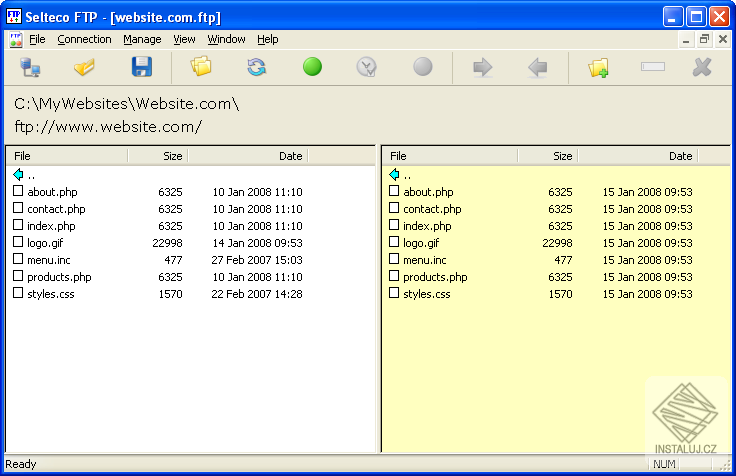Click the grey circle stop icon
Viewport: 736px width, 476px height.
pyautogui.click(x=422, y=67)
